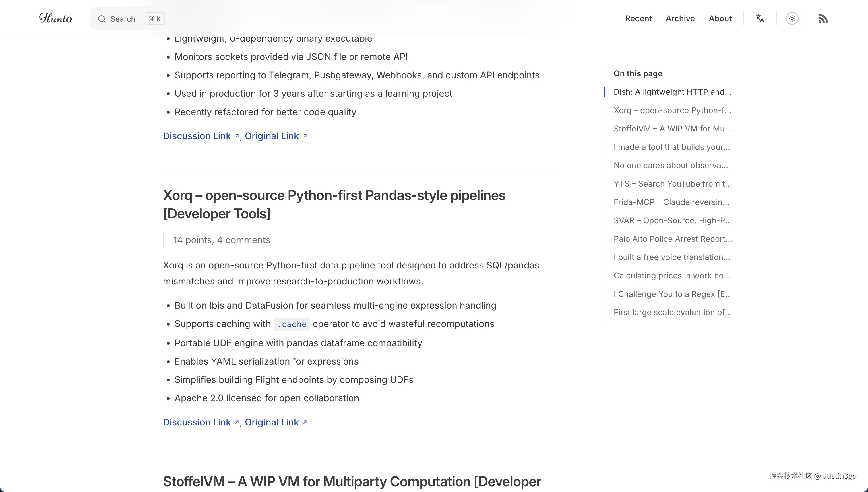Toggle the light/dark theme button
The width and height of the screenshot is (868, 492).
click(x=792, y=18)
